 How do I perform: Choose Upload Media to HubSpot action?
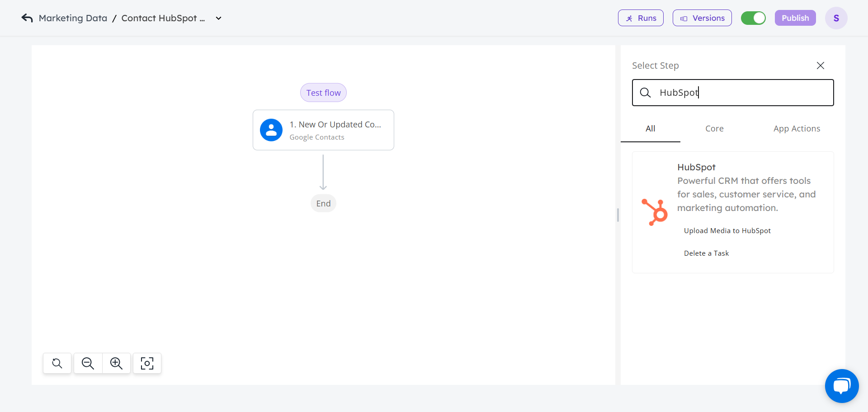click(x=727, y=231)
